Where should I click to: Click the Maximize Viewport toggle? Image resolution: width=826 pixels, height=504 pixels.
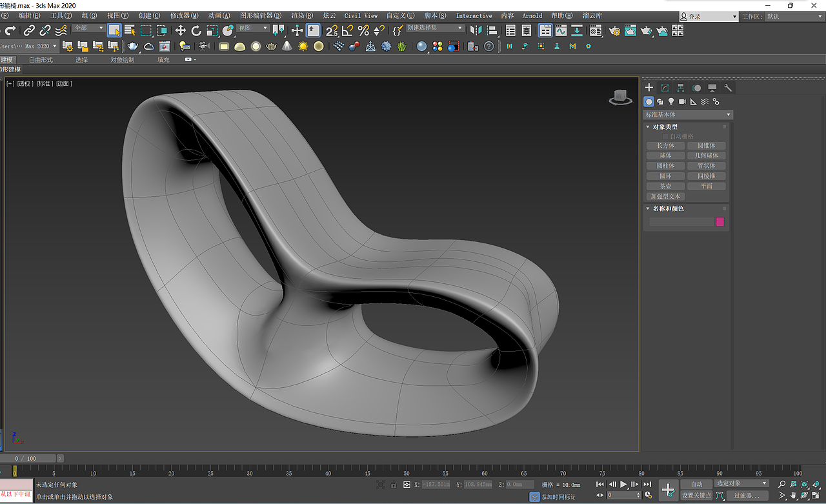tap(817, 496)
